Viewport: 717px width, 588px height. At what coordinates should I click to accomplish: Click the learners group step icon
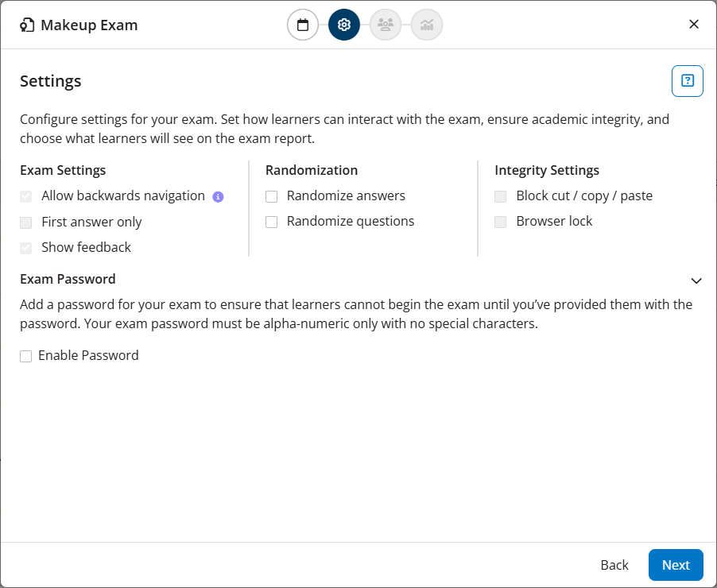(385, 25)
